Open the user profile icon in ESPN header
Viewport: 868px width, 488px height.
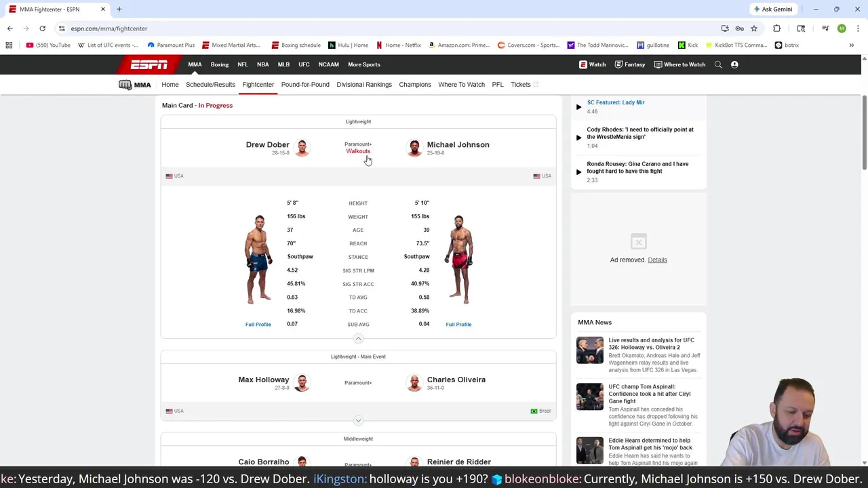734,64
